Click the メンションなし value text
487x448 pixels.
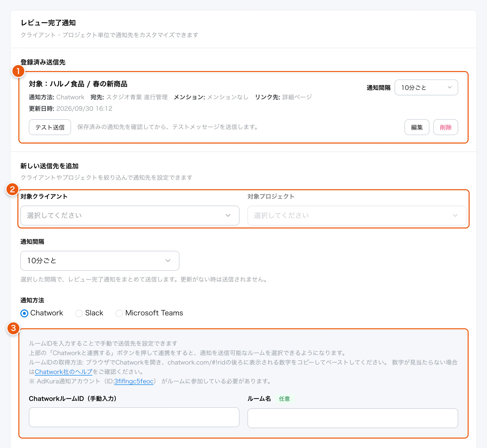click(x=228, y=97)
